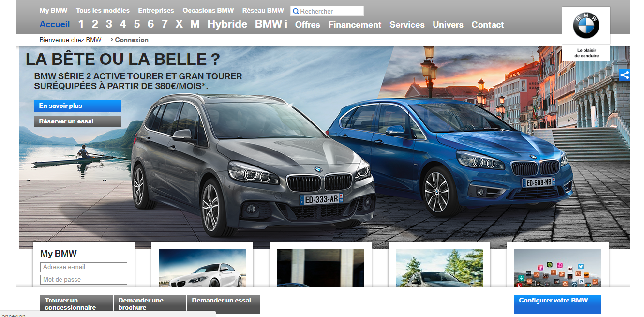Click the Bienvenue chez BMW text

pos(71,40)
